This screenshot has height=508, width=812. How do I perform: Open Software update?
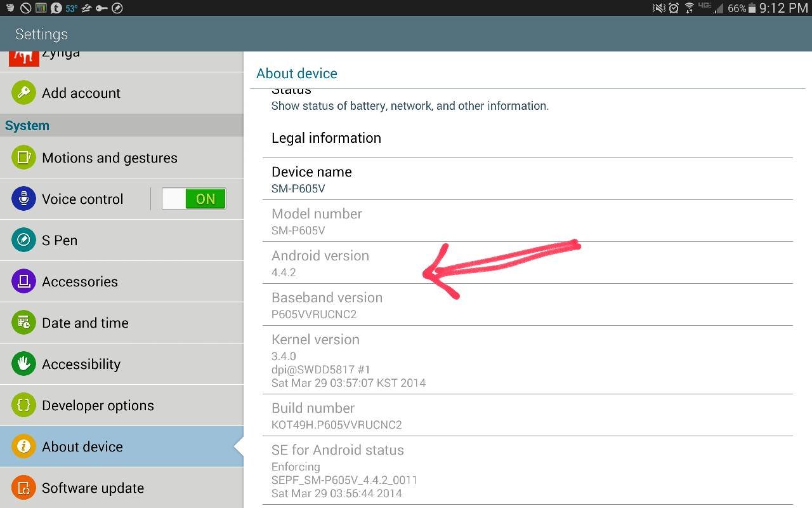coord(122,488)
